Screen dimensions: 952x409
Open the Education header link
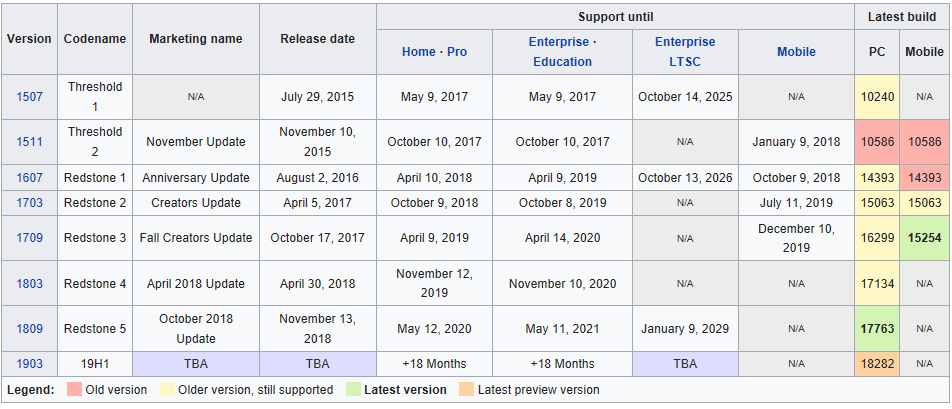tap(562, 62)
